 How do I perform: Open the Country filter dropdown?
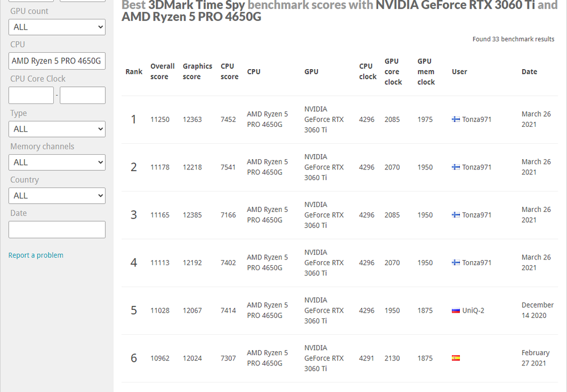[57, 195]
